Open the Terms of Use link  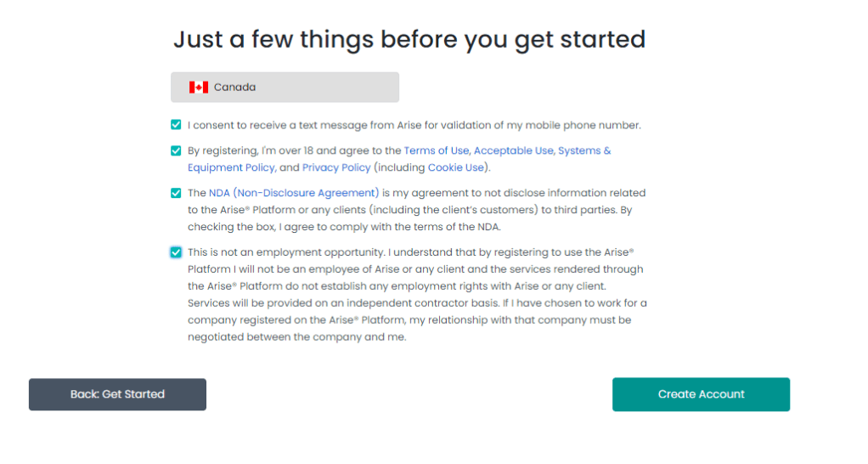pyautogui.click(x=436, y=151)
